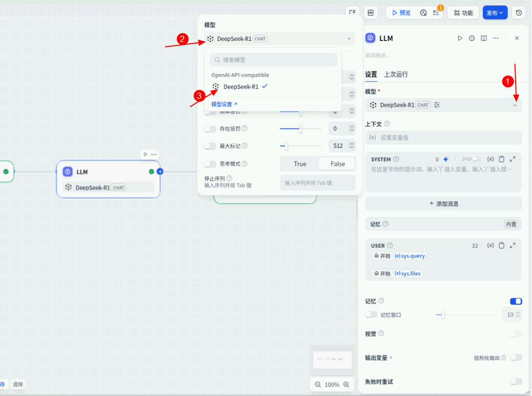This screenshot has width=532, height=396.
Task: Enable the 最大标记 toggle
Action: coord(210,146)
